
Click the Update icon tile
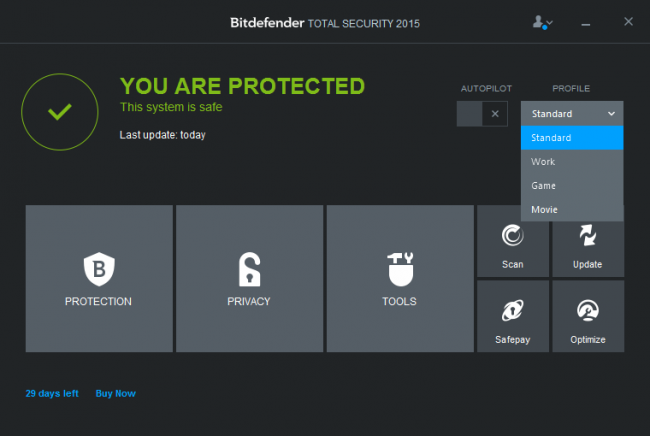[x=587, y=242]
